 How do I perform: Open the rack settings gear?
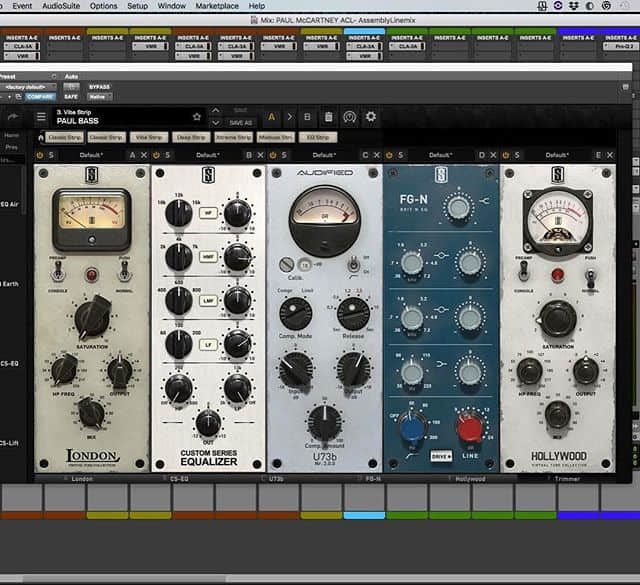371,117
